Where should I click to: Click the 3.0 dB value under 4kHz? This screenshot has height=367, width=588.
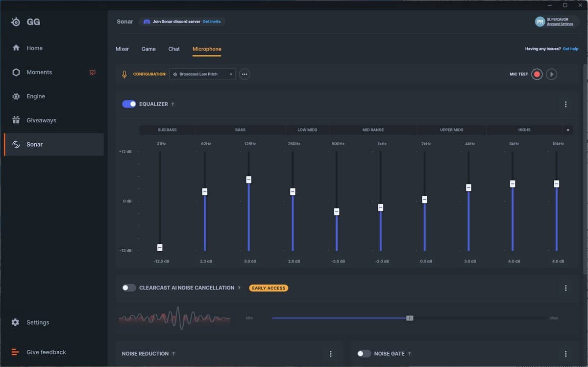[x=470, y=262]
